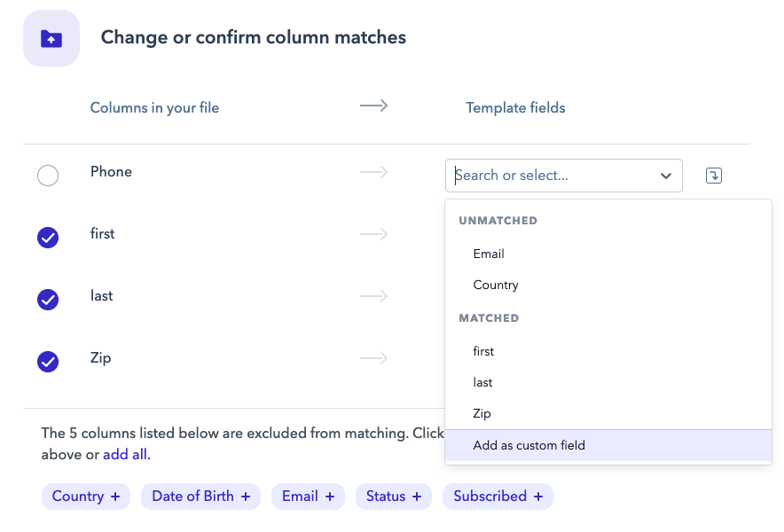784x532 pixels.
Task: Click the plus icon on Date of Birth chip
Action: [x=246, y=497]
